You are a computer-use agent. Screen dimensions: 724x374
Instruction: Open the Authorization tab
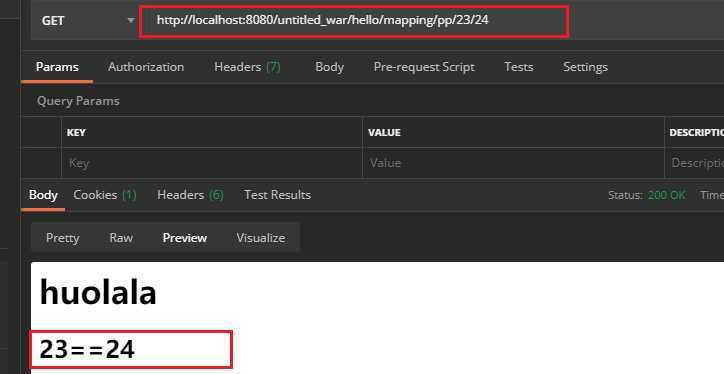[146, 67]
